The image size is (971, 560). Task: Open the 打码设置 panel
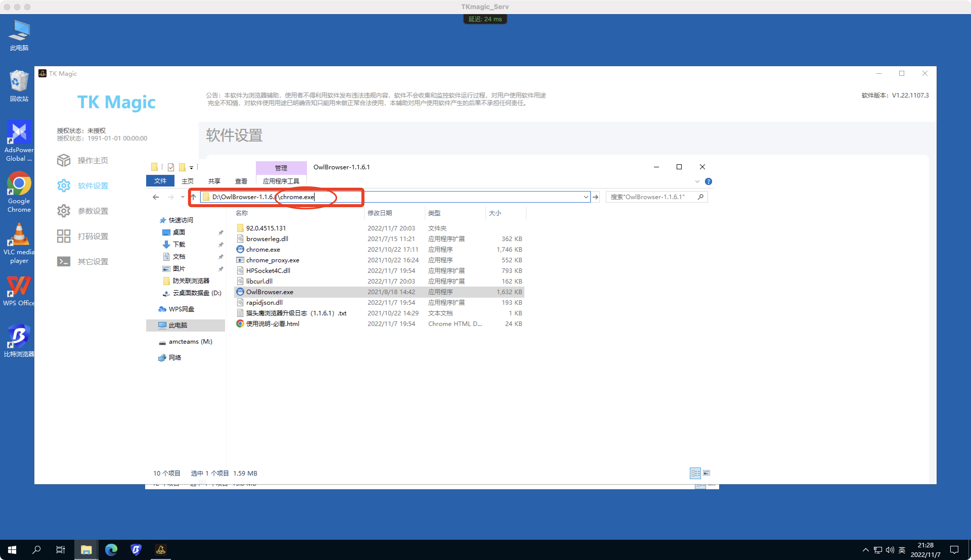point(93,236)
